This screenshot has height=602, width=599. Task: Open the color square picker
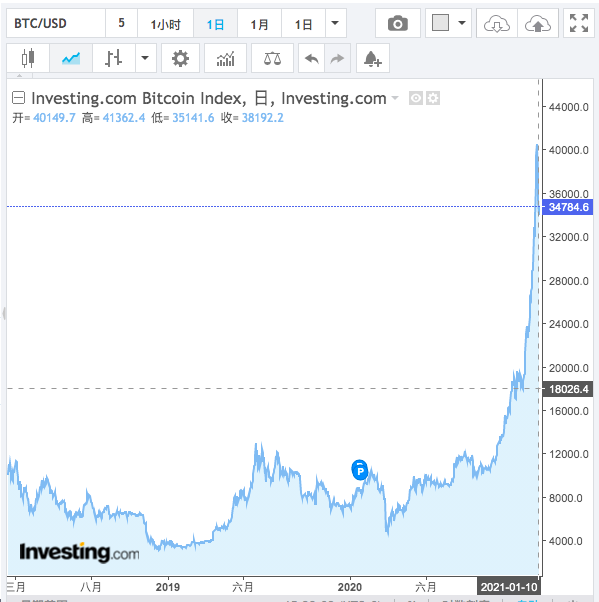pos(440,23)
